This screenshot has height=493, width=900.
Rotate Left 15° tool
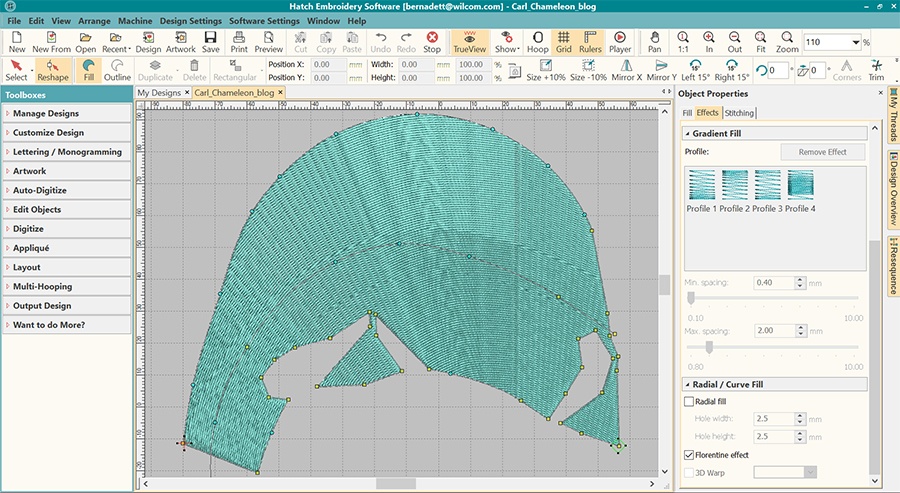(x=695, y=70)
